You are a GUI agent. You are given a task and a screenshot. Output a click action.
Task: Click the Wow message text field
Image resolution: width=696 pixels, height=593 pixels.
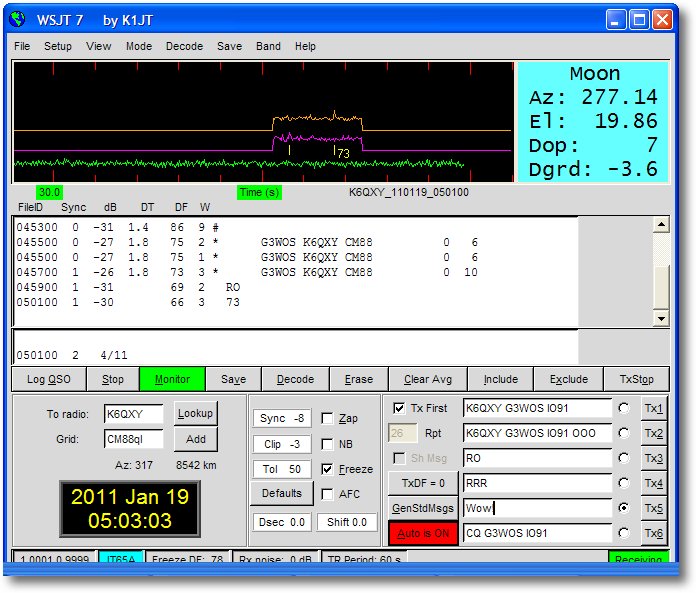[x=537, y=508]
